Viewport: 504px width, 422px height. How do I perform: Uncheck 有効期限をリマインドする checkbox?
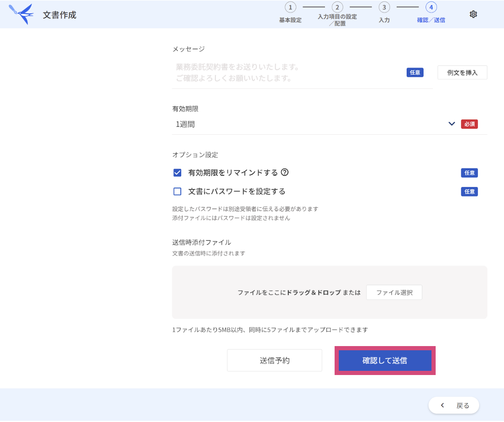(177, 173)
